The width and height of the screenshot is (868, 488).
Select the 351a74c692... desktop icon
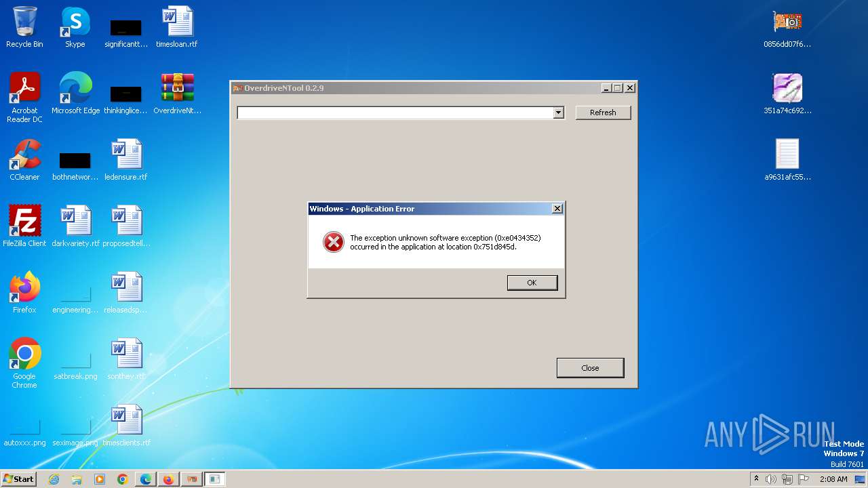(787, 94)
